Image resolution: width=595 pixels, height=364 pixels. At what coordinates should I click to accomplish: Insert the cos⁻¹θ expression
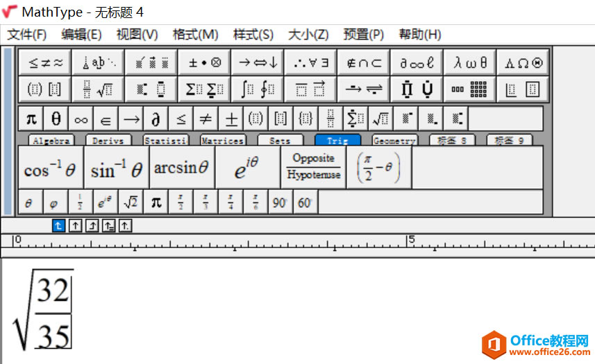click(x=51, y=168)
